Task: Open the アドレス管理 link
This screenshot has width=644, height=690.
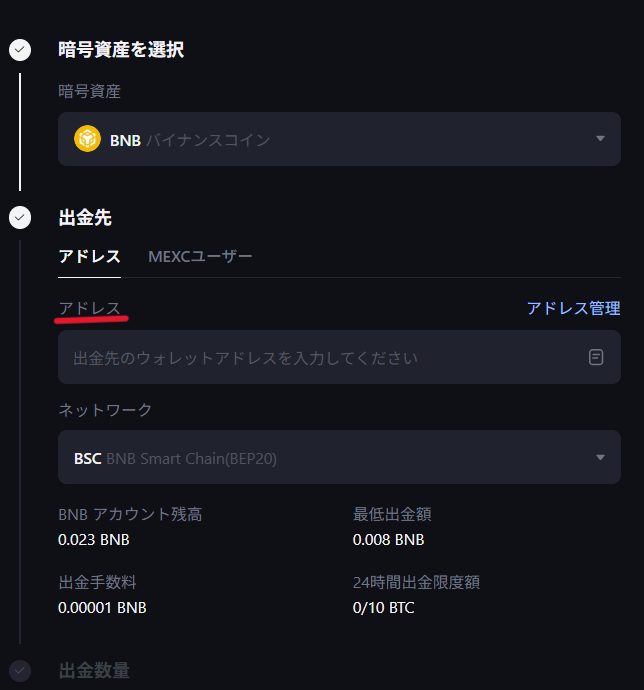Action: point(573,308)
